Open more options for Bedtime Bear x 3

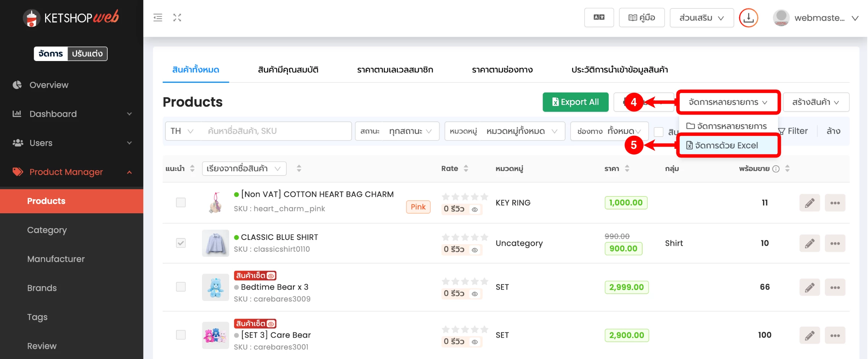click(x=835, y=287)
